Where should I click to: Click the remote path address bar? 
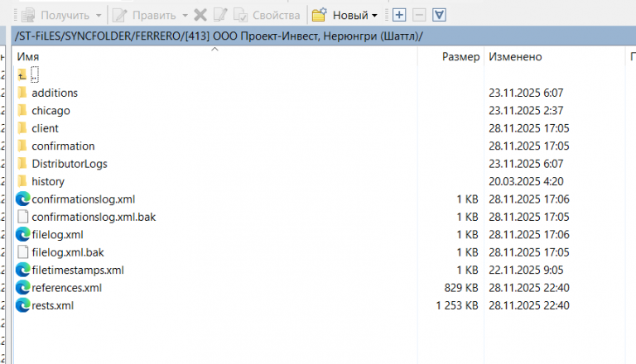point(324,36)
